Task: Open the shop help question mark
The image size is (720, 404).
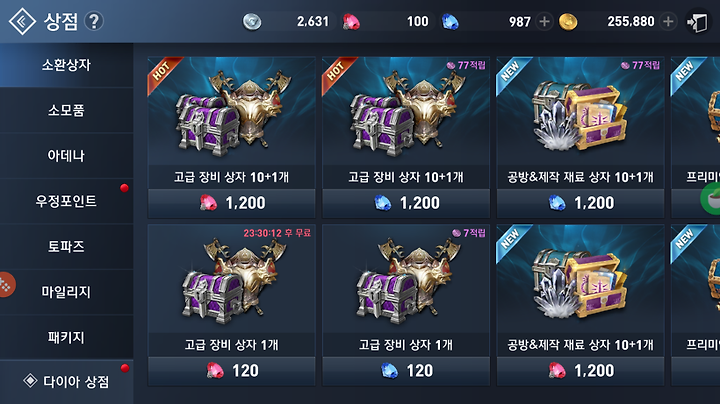Action: tap(94, 21)
